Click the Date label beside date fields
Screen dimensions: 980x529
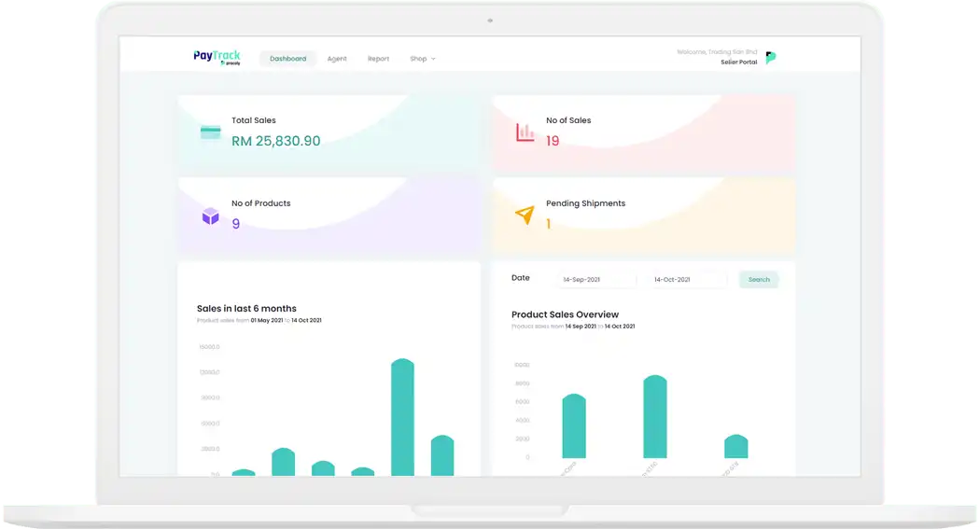click(521, 278)
